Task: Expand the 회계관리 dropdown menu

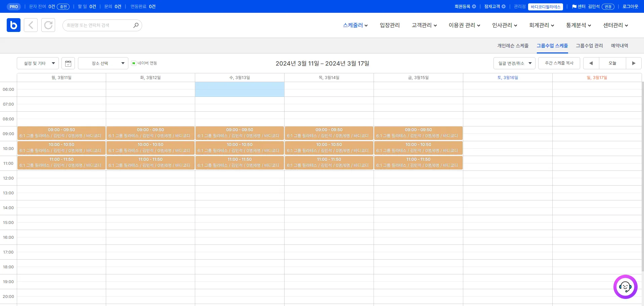Action: pos(542,25)
